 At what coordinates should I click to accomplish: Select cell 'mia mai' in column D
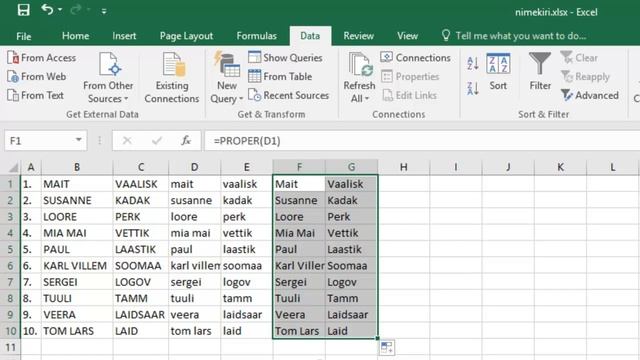[194, 233]
